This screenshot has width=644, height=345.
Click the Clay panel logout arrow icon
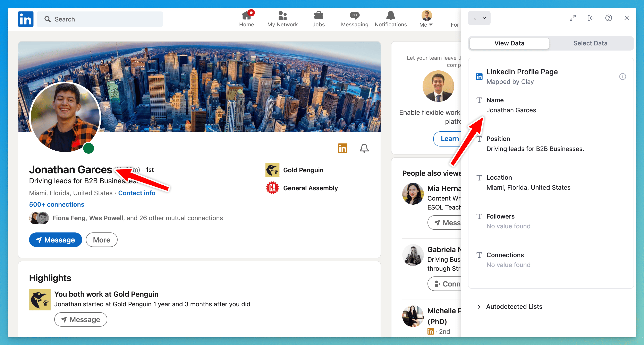[x=591, y=18]
